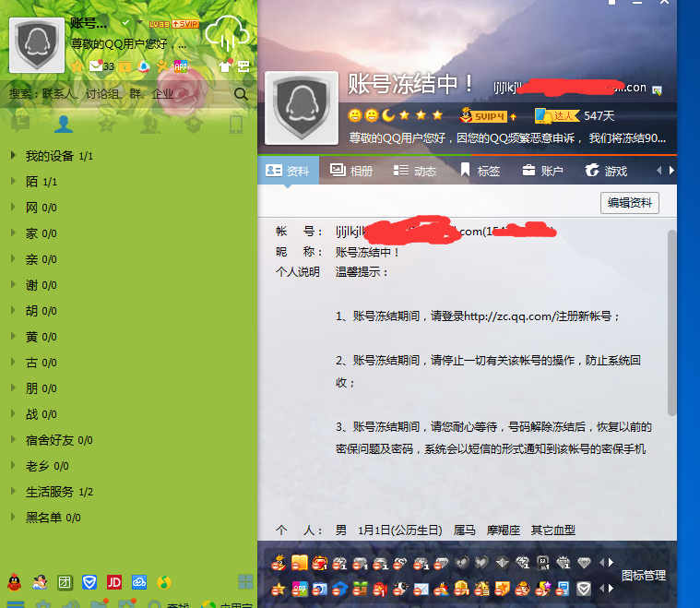Open app manager four-squares icon
The width and height of the screenshot is (700, 608).
tap(245, 581)
